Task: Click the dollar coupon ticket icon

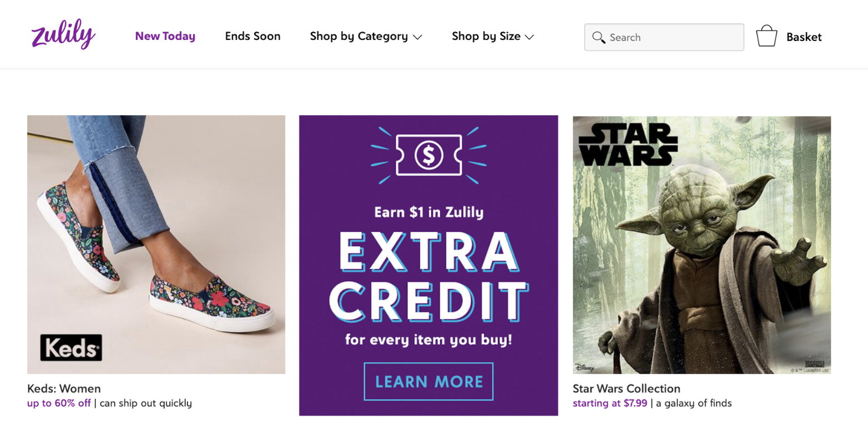Action: 428,155
